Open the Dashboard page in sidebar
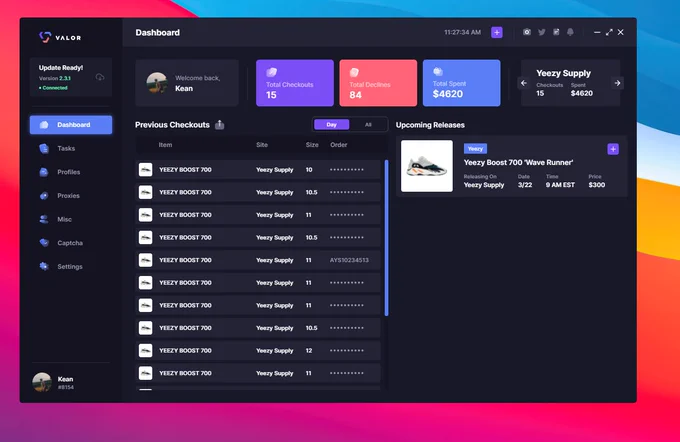The height and width of the screenshot is (442, 680). (x=71, y=125)
